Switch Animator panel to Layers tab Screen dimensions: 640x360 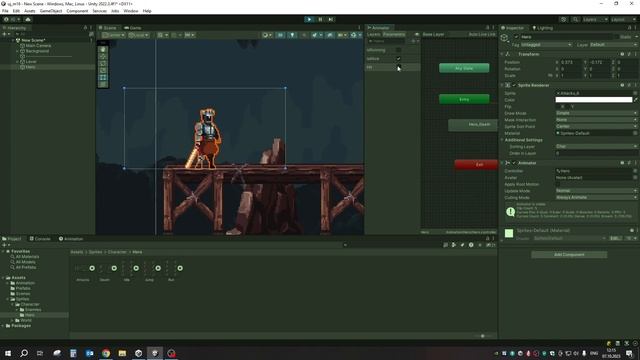coord(373,34)
